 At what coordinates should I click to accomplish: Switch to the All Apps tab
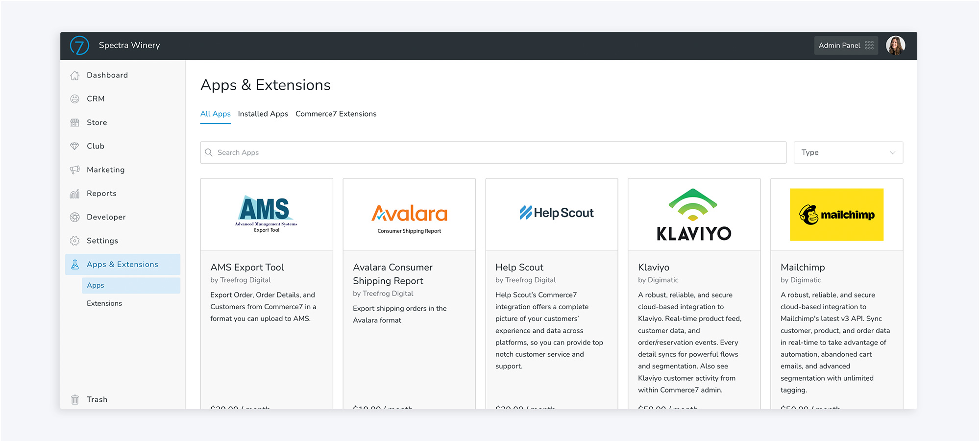tap(215, 114)
